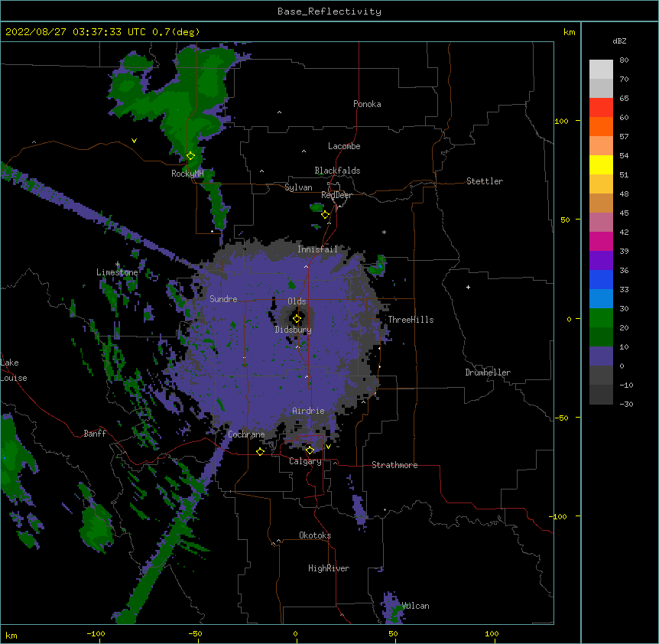Image resolution: width=659 pixels, height=644 pixels.
Task: Click the white asterisk marker east of Innisfail
Action: (x=384, y=232)
